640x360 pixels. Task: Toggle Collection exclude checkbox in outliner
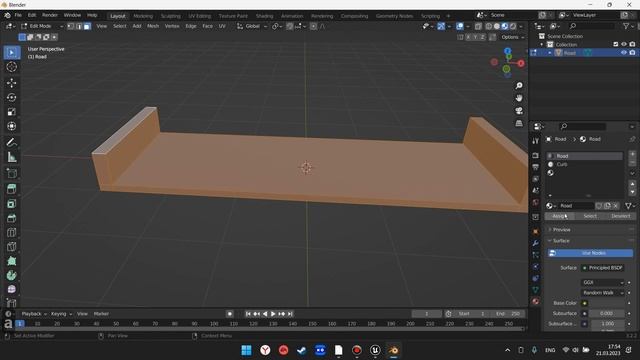point(616,44)
